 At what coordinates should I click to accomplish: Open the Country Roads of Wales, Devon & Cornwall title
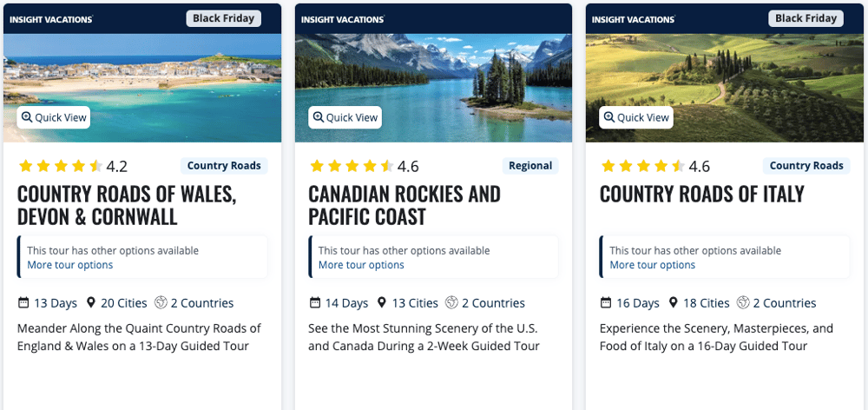pyautogui.click(x=127, y=205)
